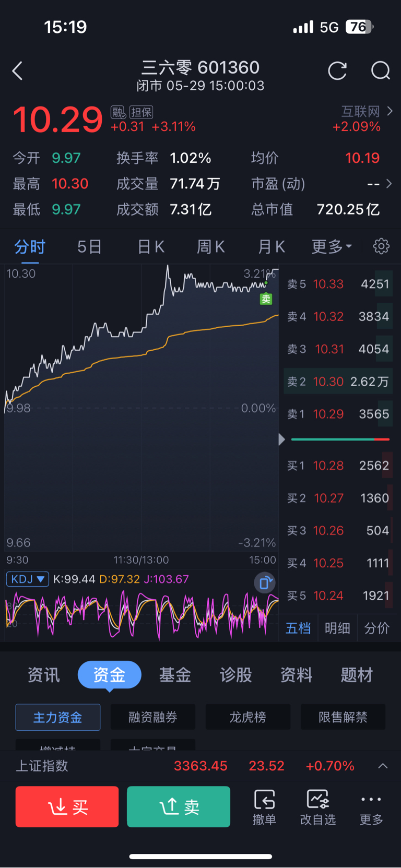
Task: Open the 题材 themes tab
Action: pos(357,675)
